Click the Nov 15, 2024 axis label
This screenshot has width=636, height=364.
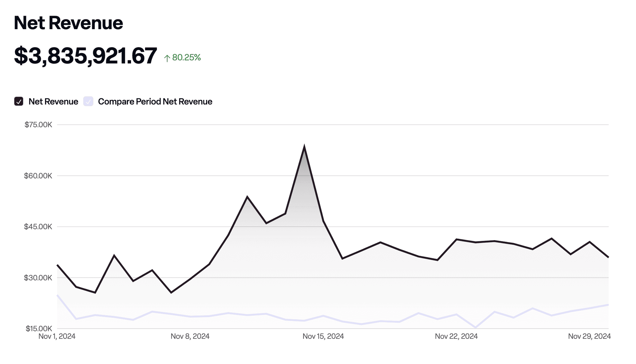coord(323,336)
